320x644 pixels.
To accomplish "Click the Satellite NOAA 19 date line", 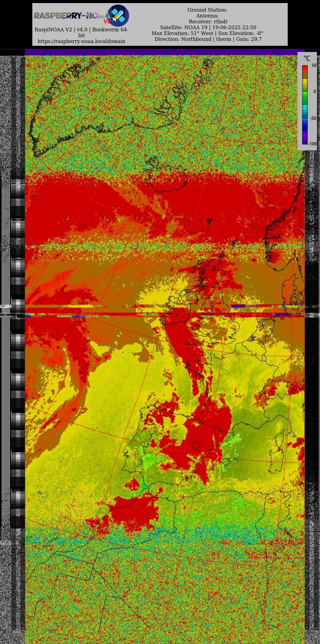I will [208, 27].
